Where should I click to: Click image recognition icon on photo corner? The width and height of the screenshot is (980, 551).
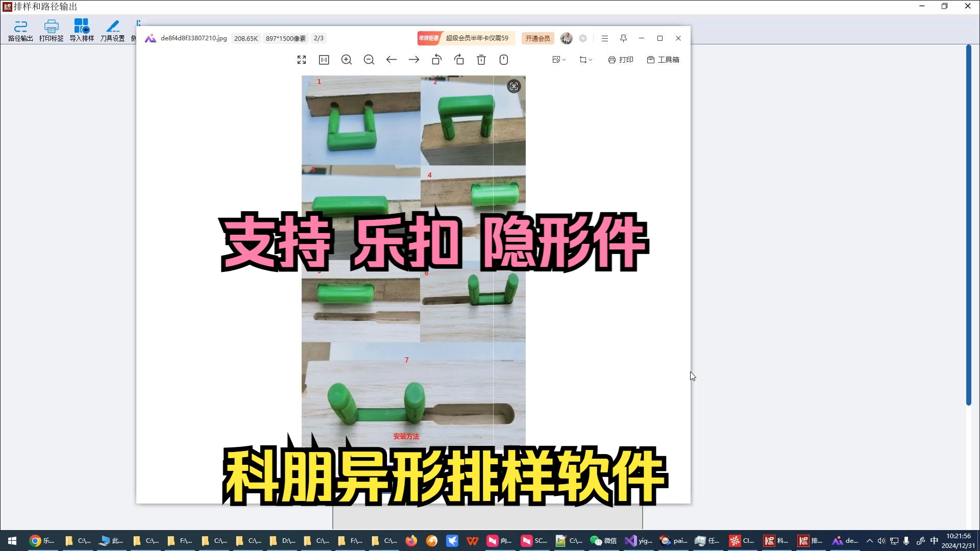pyautogui.click(x=514, y=86)
